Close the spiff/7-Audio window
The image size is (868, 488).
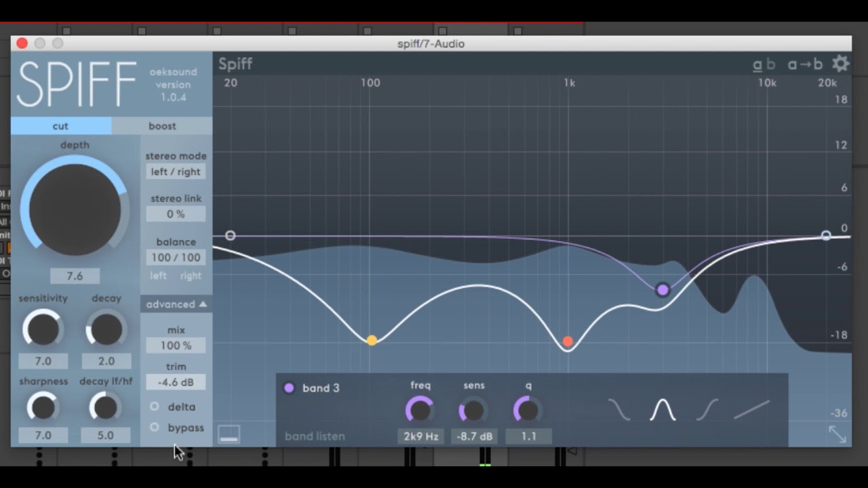(x=22, y=43)
